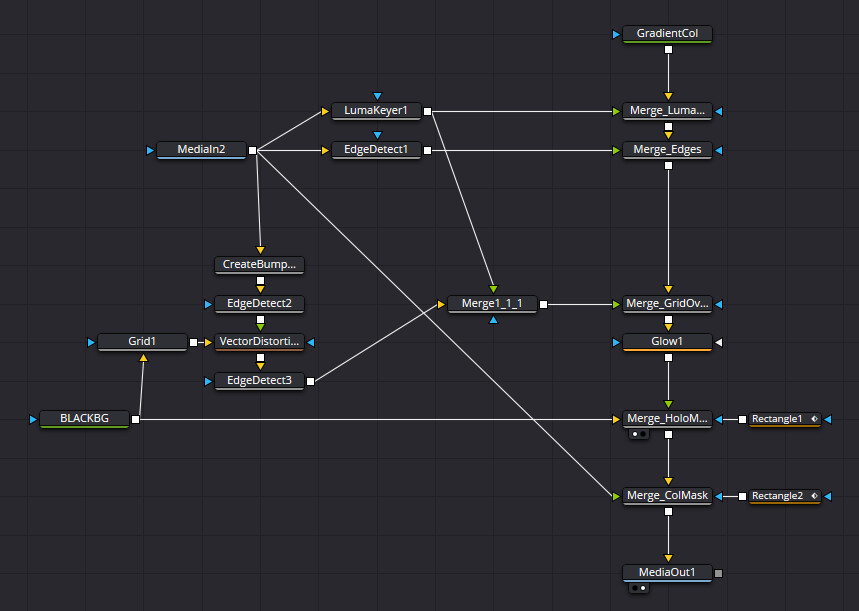Click the output square of Grid1
Image resolution: width=859 pixels, height=611 pixels.
click(193, 342)
